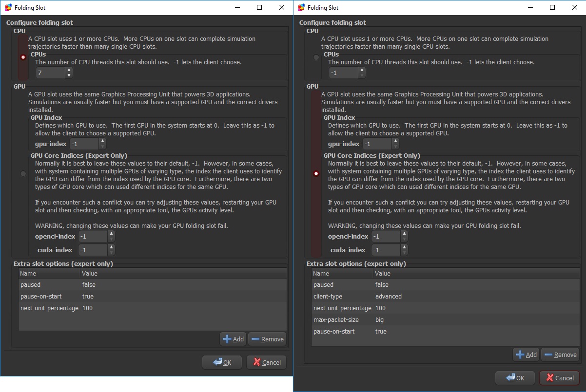
Task: Minimize the right Folding Slot window
Action: (530, 7)
